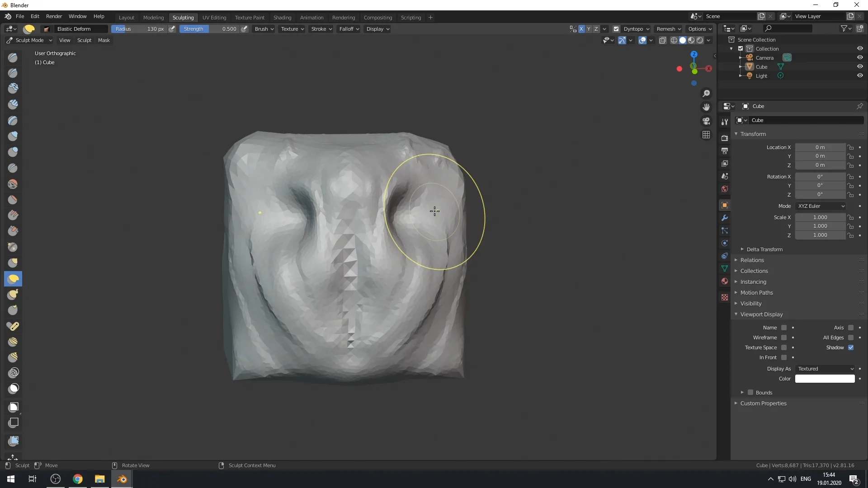Click the viewport shading solid icon
Image resolution: width=868 pixels, height=488 pixels.
[x=683, y=40]
